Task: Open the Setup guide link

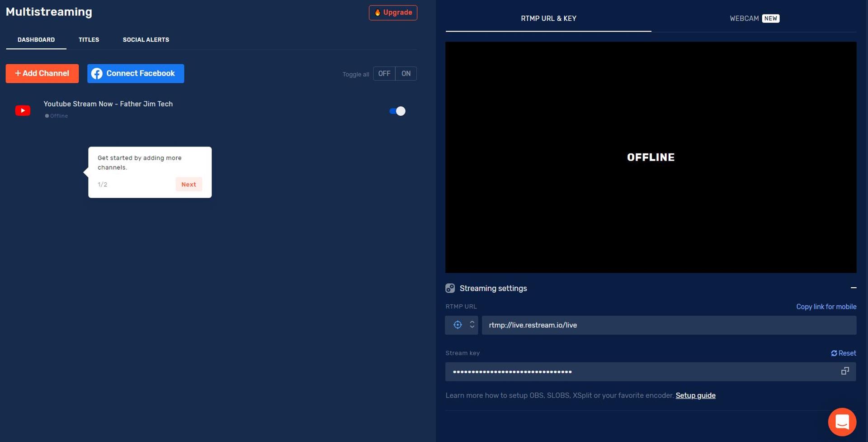Action: click(695, 395)
